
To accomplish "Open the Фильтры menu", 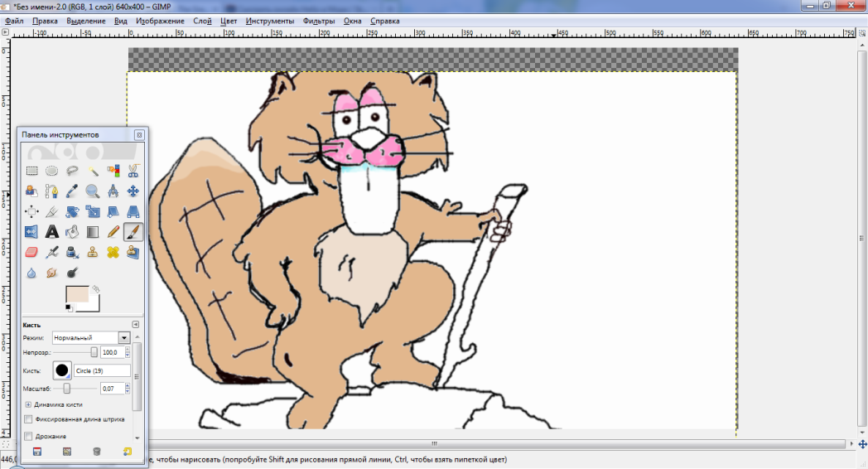I will 319,21.
